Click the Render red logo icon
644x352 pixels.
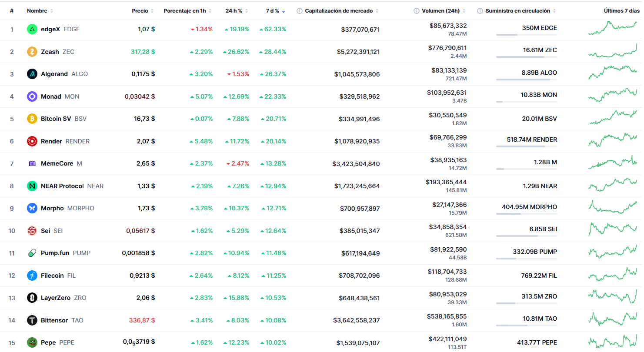(x=32, y=141)
